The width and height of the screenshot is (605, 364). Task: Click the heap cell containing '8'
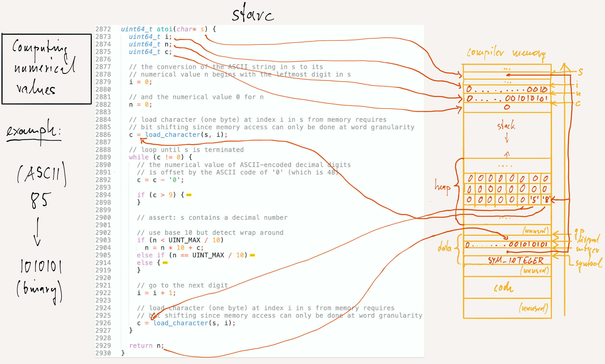pos(546,199)
